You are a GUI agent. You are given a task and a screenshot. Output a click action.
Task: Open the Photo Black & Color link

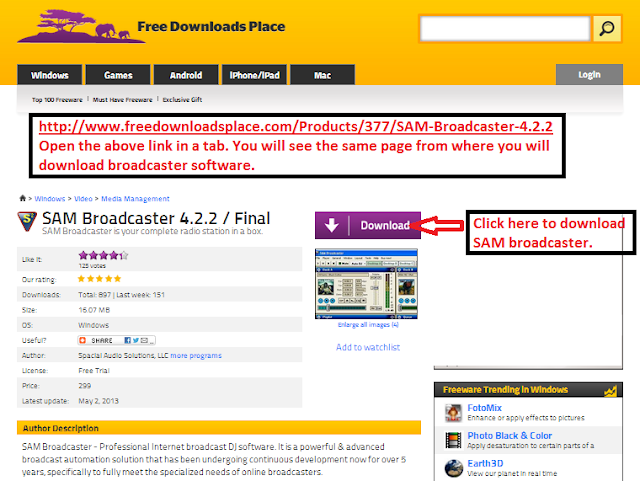(x=509, y=435)
